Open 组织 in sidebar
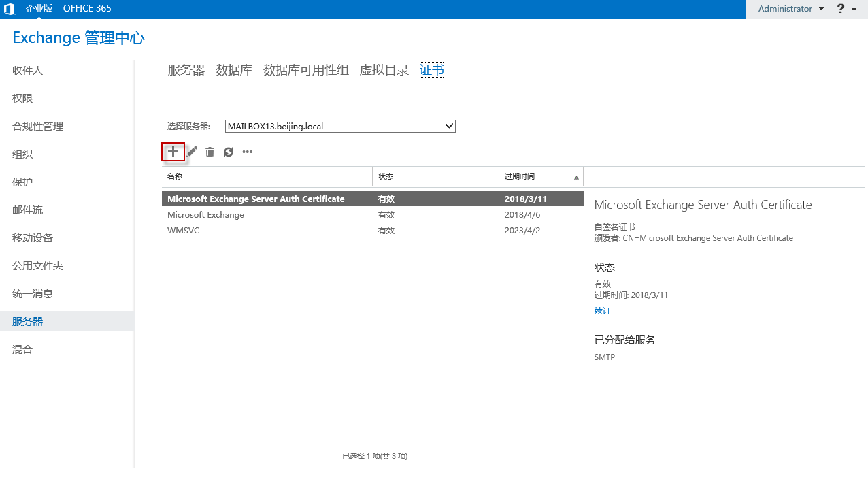The height and width of the screenshot is (477, 868). click(22, 154)
